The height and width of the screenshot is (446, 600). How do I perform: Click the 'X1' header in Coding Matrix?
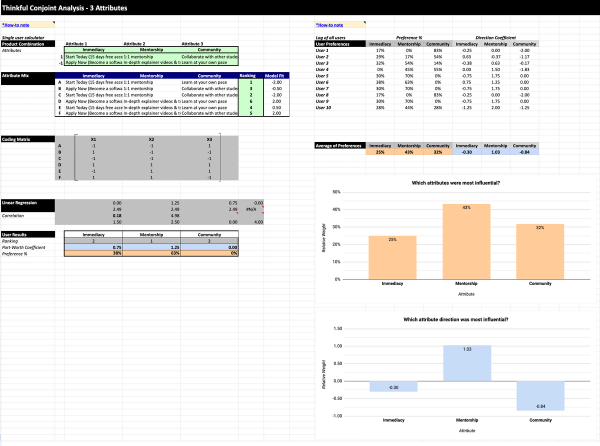coord(93,139)
